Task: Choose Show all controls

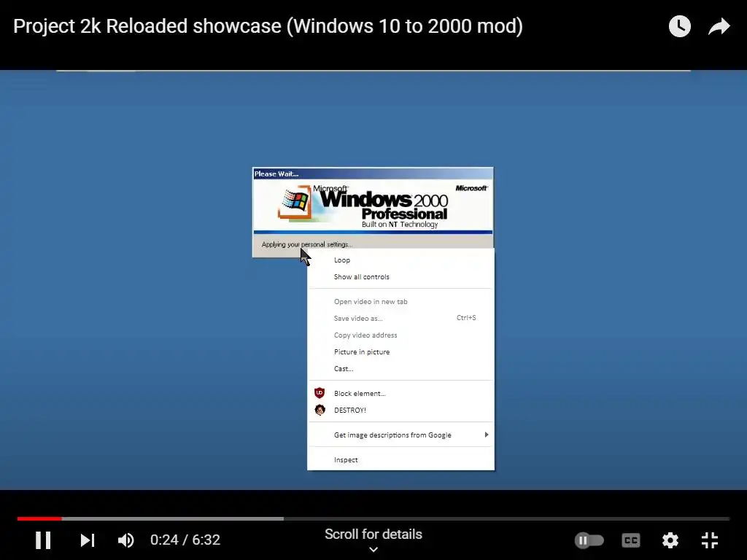Action: coord(400,276)
